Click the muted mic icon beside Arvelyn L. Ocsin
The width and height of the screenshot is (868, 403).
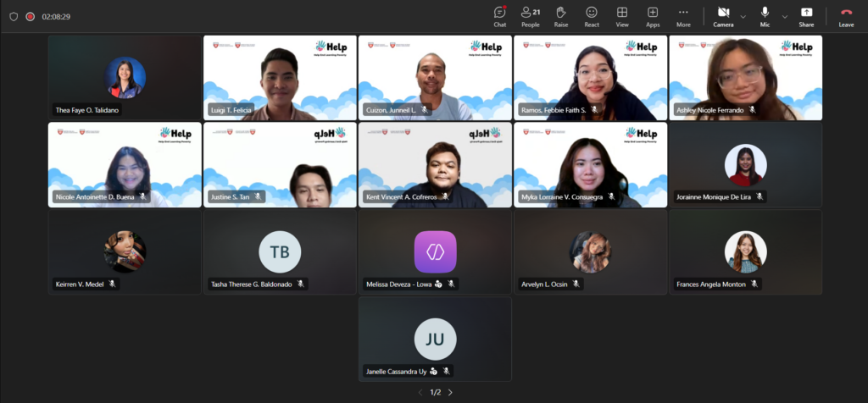pos(576,284)
